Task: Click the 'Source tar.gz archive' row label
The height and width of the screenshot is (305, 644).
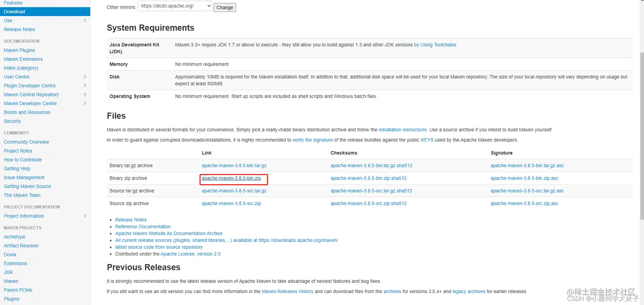Action: 132,191
